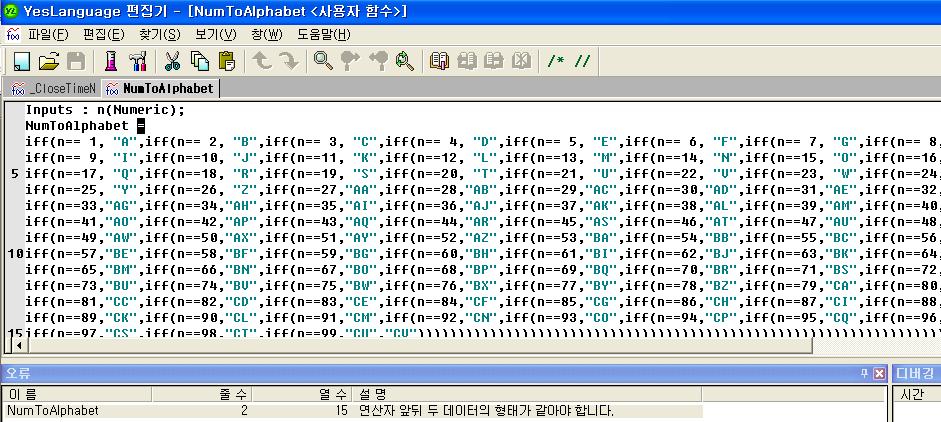Screen dimensions: 941x422
Task: Click the line comment // icon
Action: 582,61
